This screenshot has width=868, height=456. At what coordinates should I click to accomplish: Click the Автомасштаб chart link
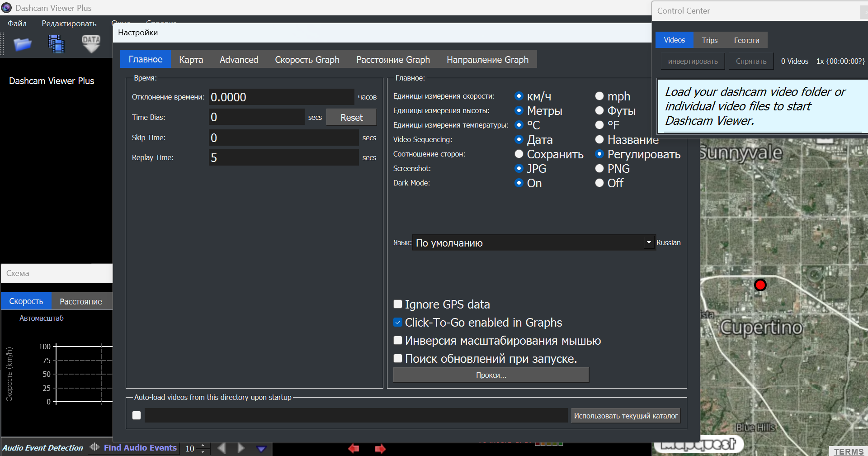pos(42,318)
